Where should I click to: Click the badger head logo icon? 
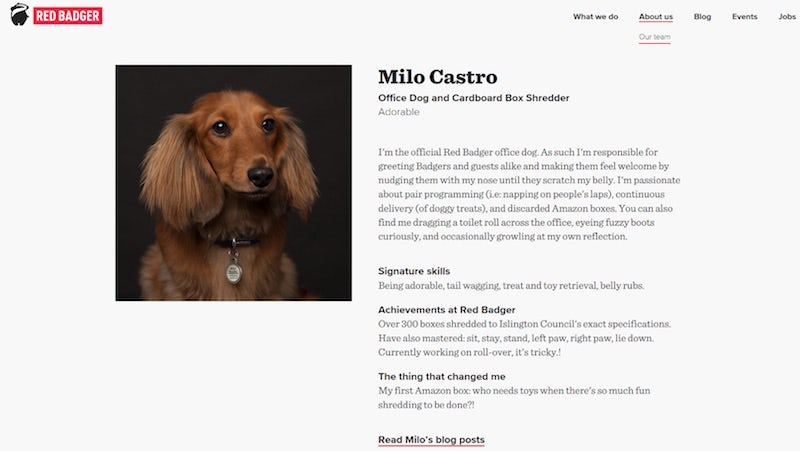(19, 16)
